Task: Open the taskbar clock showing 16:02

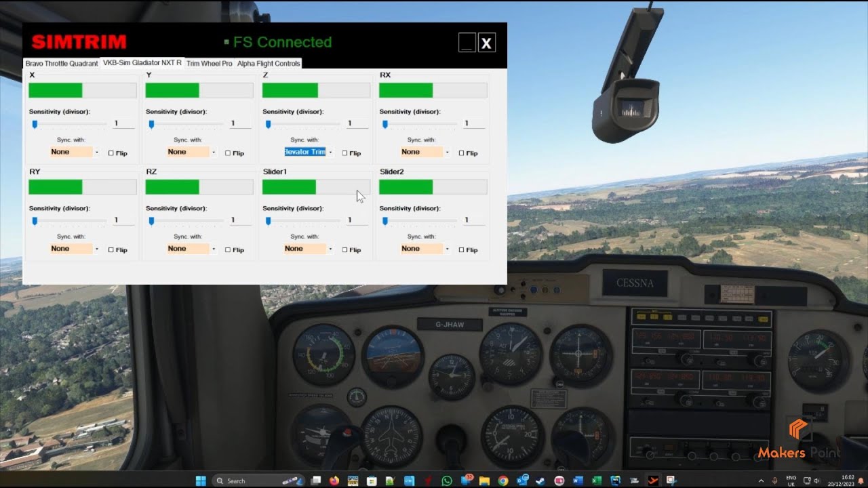Action: click(842, 481)
